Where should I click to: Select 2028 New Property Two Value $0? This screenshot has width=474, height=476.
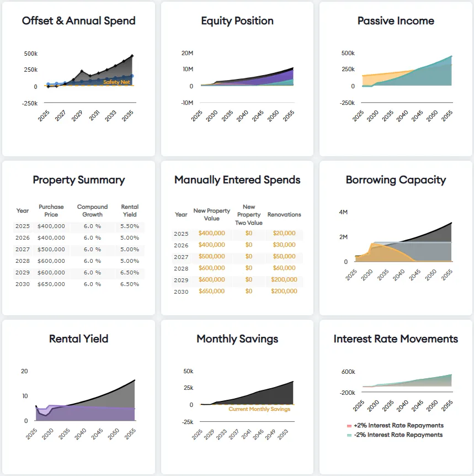(249, 268)
